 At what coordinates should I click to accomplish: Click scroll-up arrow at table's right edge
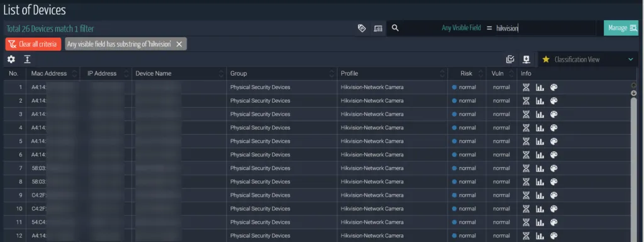click(634, 85)
